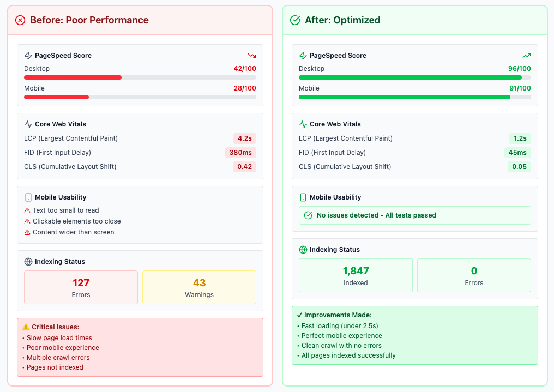554x392 pixels.
Task: Click CLS (Cumulative Layout Shift) label in Before panel
Action: click(x=70, y=167)
